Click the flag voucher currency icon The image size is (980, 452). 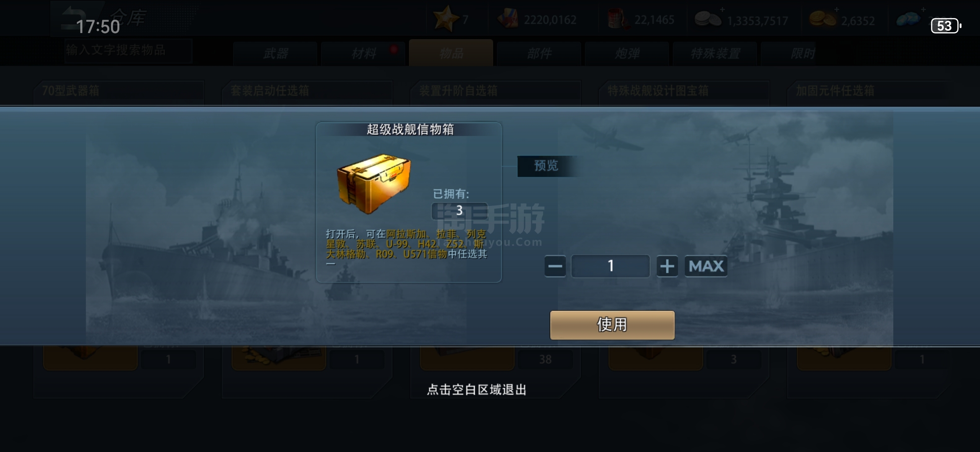point(508,19)
